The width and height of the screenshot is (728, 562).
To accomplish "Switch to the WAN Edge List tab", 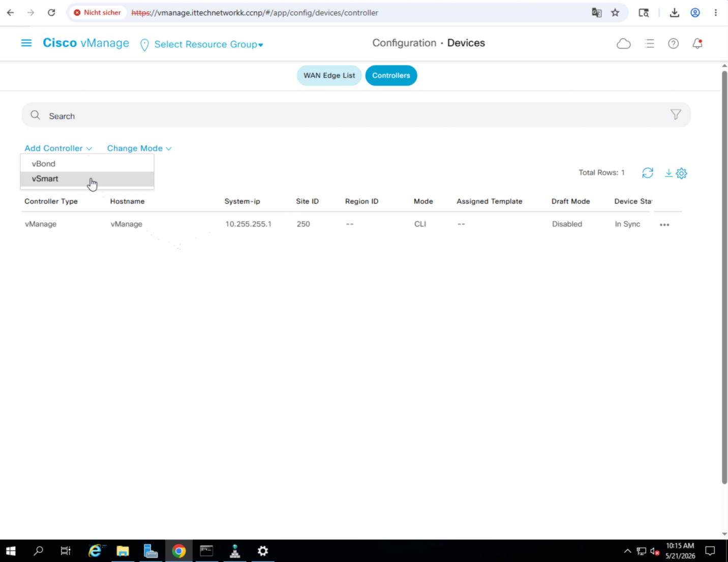I will 329,76.
